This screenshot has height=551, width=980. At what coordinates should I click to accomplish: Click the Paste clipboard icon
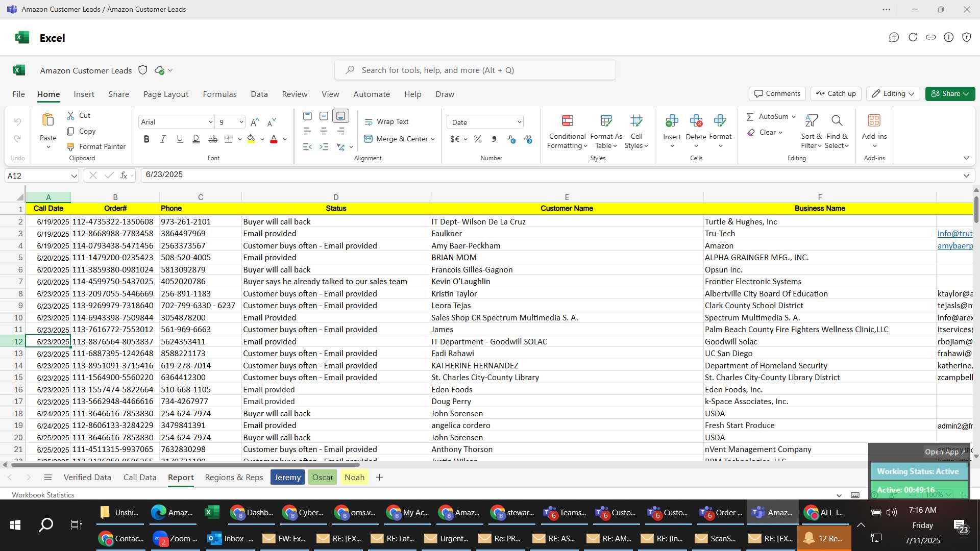(x=48, y=120)
